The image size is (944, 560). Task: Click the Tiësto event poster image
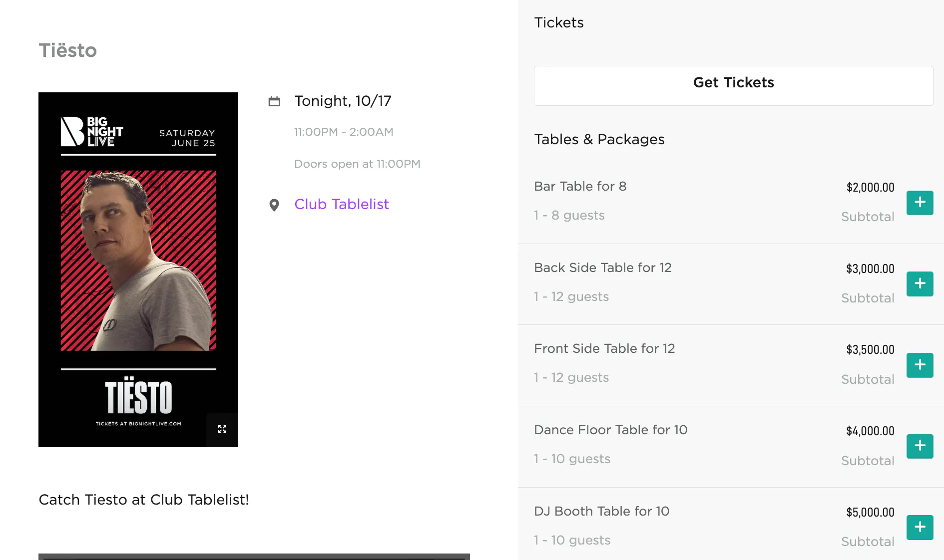click(138, 260)
